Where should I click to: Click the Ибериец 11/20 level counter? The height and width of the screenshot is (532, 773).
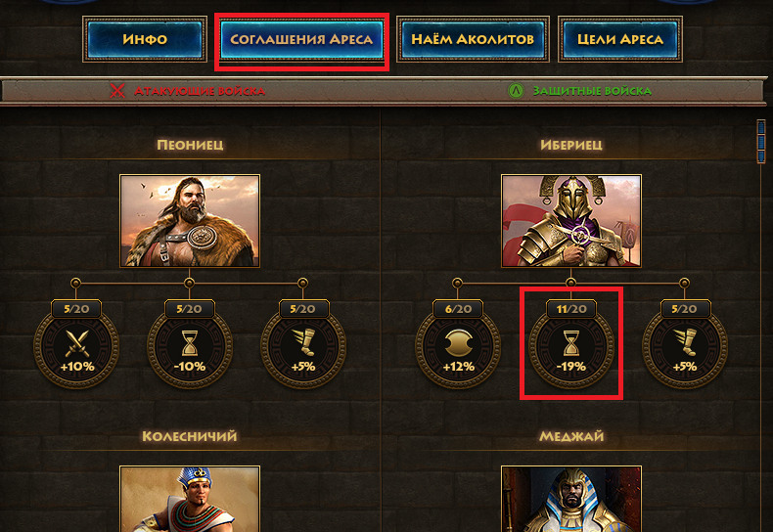pyautogui.click(x=571, y=309)
